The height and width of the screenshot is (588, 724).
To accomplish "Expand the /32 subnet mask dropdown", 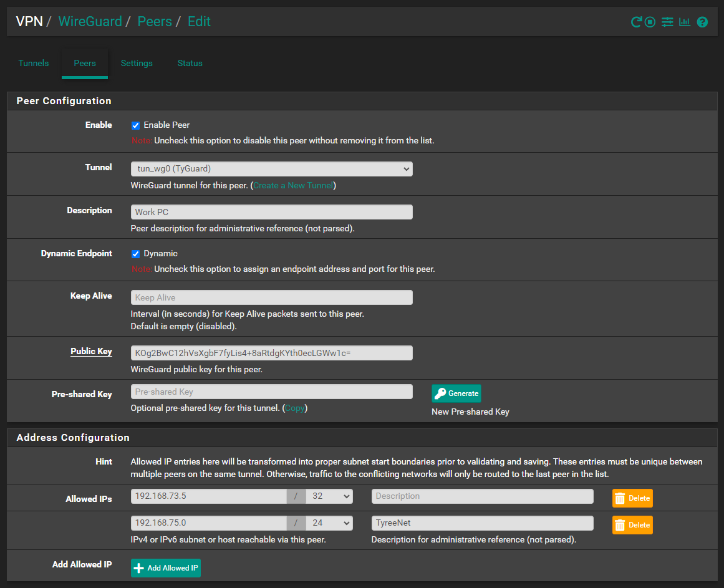I will (329, 496).
